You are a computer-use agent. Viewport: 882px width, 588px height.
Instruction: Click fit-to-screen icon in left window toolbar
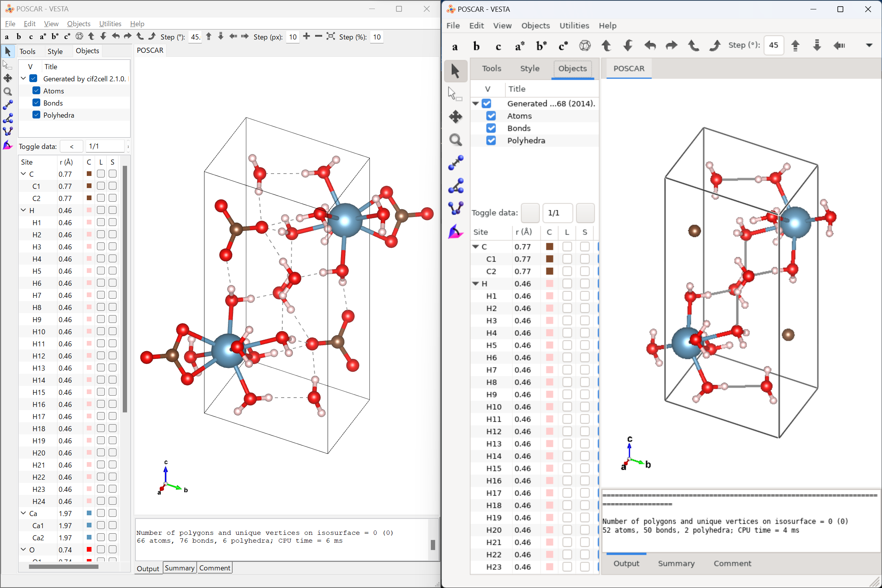click(331, 37)
